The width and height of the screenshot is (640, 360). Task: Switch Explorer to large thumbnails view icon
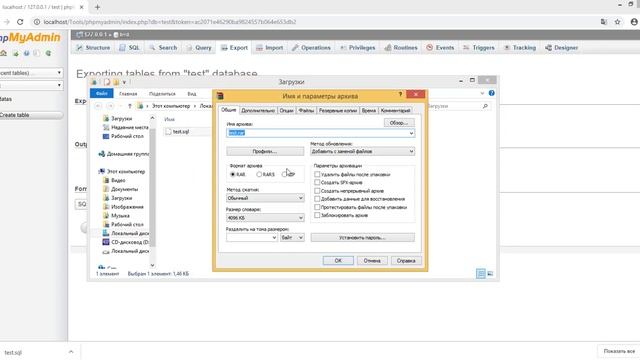point(490,273)
